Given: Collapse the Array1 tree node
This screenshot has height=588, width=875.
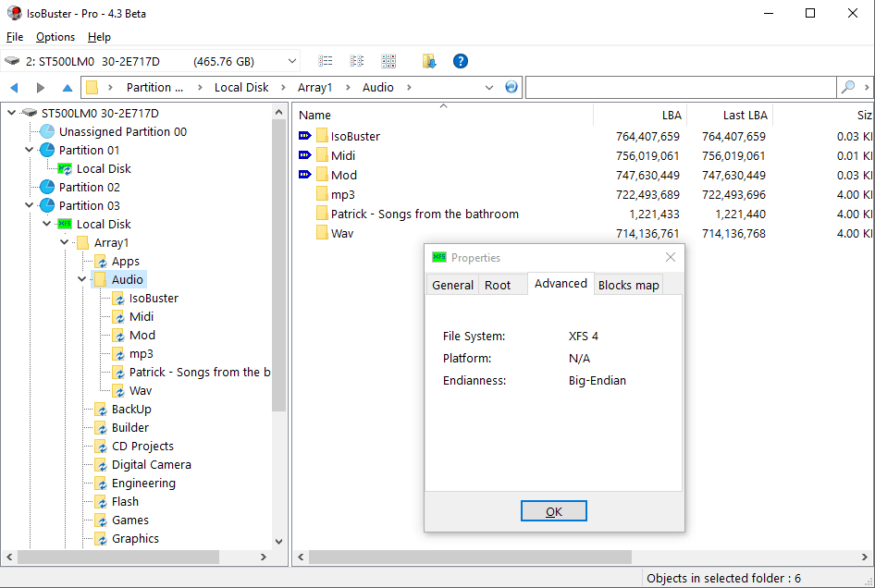Looking at the screenshot, I should [64, 242].
